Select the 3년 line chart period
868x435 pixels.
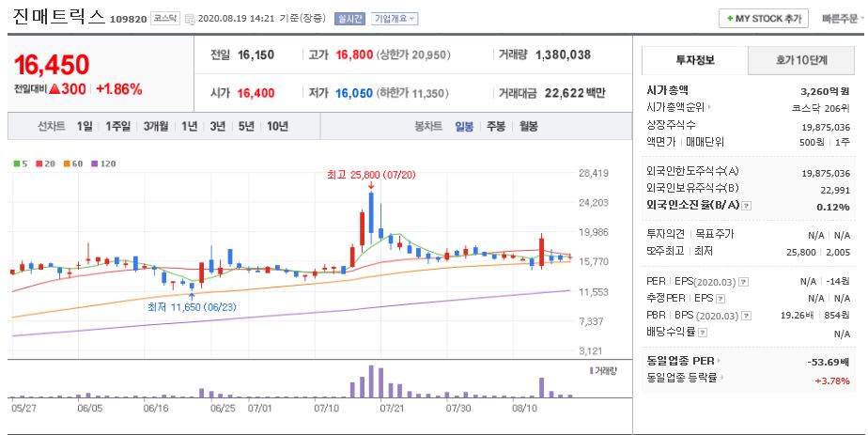pyautogui.click(x=218, y=127)
